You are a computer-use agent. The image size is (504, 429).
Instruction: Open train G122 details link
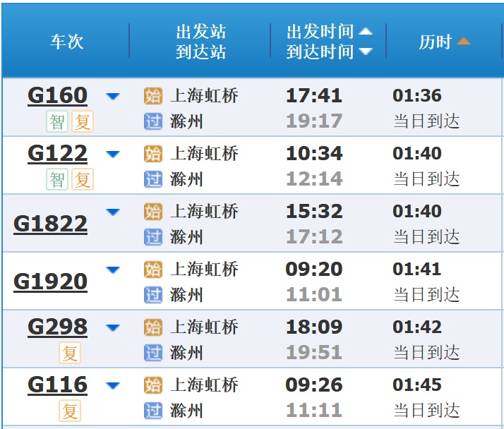click(x=57, y=153)
